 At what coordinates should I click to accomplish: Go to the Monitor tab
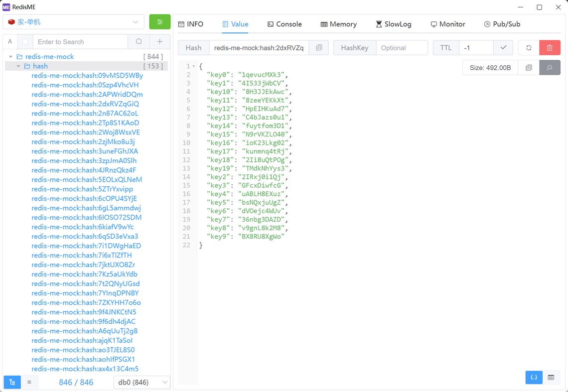[x=448, y=24]
